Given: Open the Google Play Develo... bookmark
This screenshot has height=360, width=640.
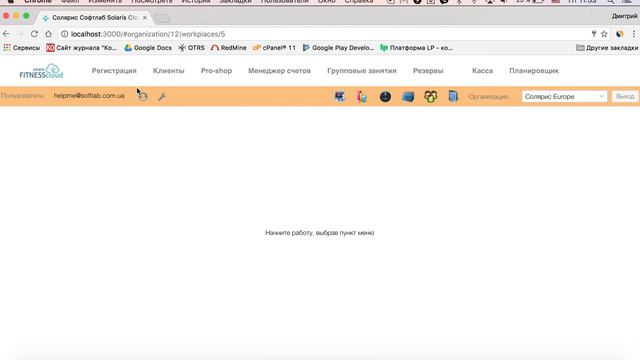Looking at the screenshot, I should point(338,48).
